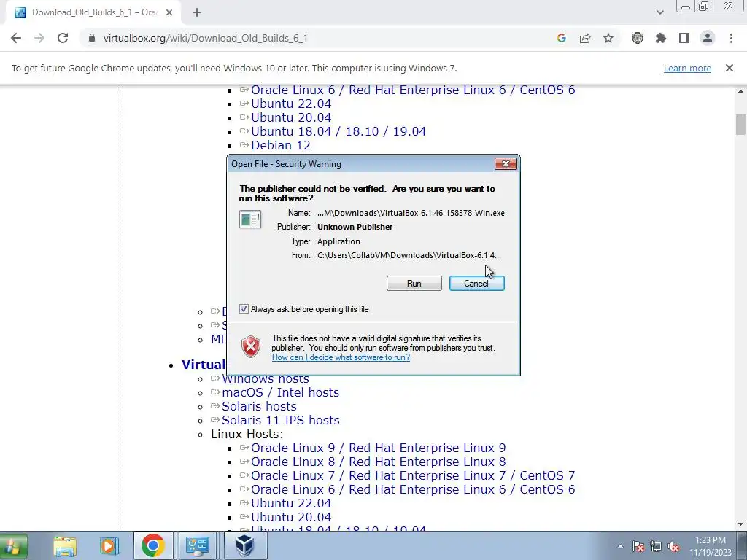
Task: Uncheck Always ask before opening this file
Action: (244, 309)
